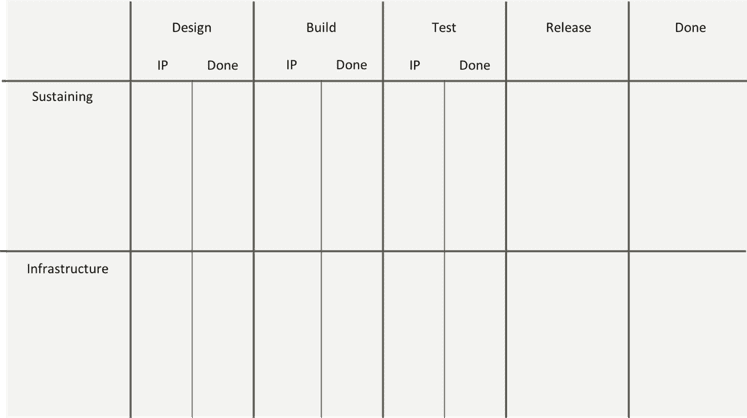Select the Done label under Build
Screen dimensions: 747x418
click(x=352, y=65)
